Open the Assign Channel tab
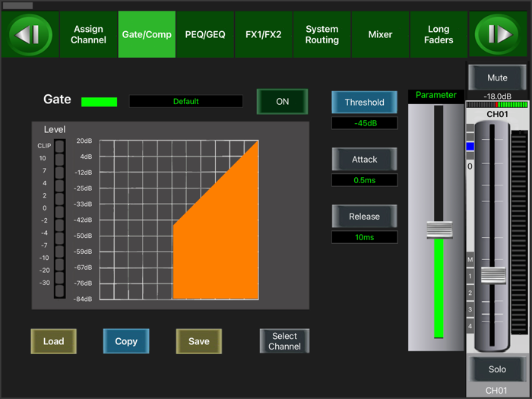This screenshot has height=399, width=532. (88, 34)
